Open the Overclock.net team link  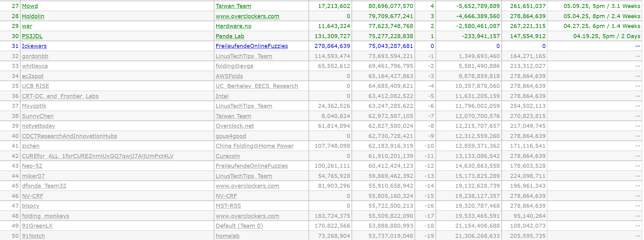coord(235,126)
